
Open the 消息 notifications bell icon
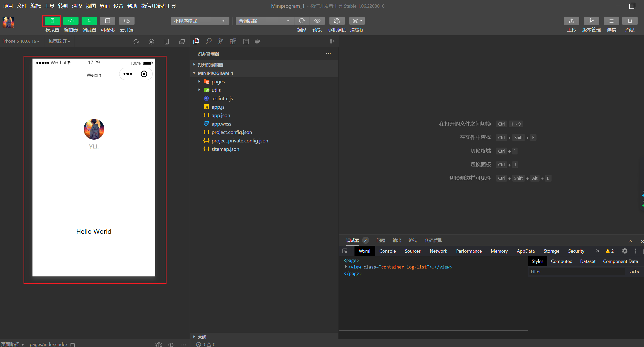click(630, 21)
